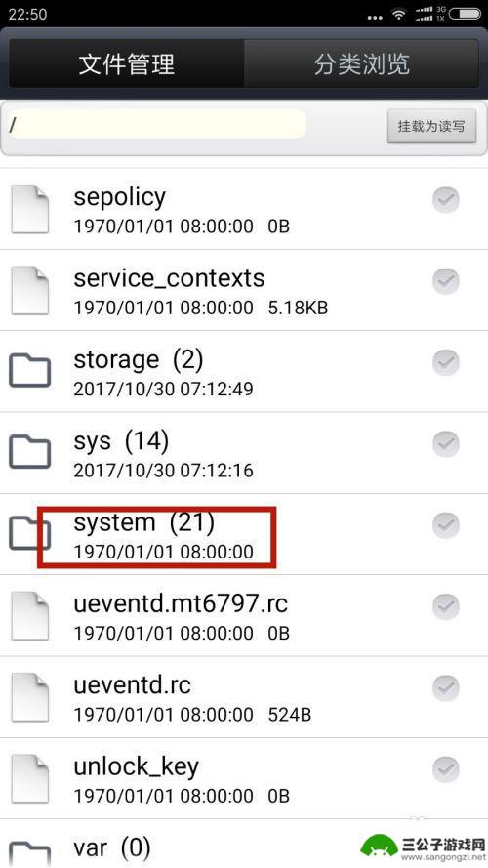Check the service_contexts selection checkbox
The height and width of the screenshot is (868, 488).
coord(446,281)
